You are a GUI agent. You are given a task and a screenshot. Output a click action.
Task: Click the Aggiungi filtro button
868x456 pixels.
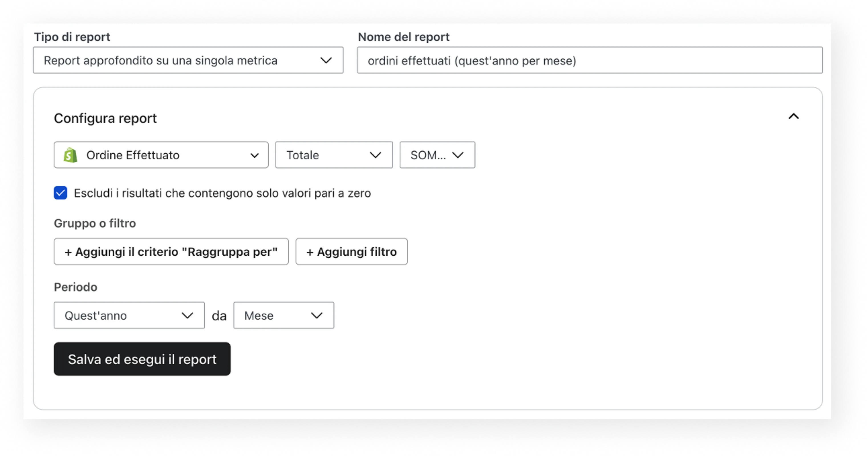click(351, 252)
